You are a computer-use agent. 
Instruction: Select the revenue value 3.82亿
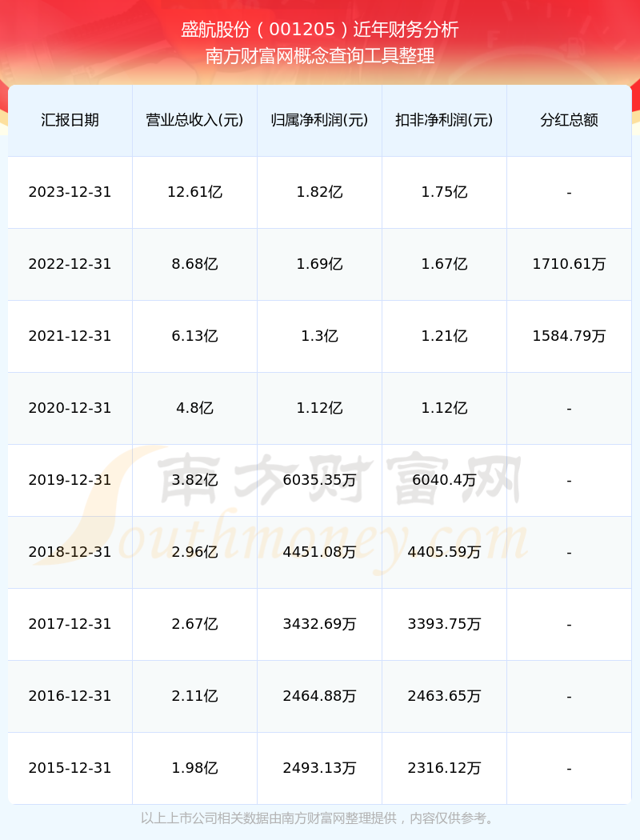195,480
